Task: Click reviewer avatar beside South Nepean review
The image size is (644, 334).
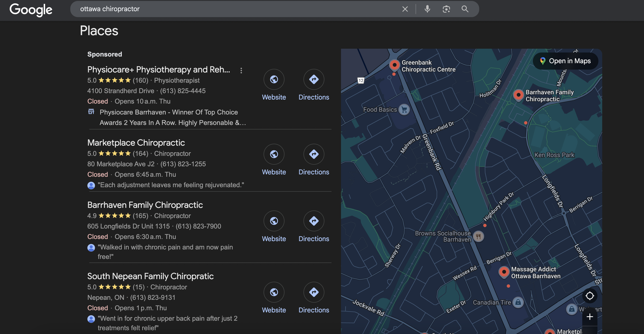Action: pyautogui.click(x=91, y=319)
